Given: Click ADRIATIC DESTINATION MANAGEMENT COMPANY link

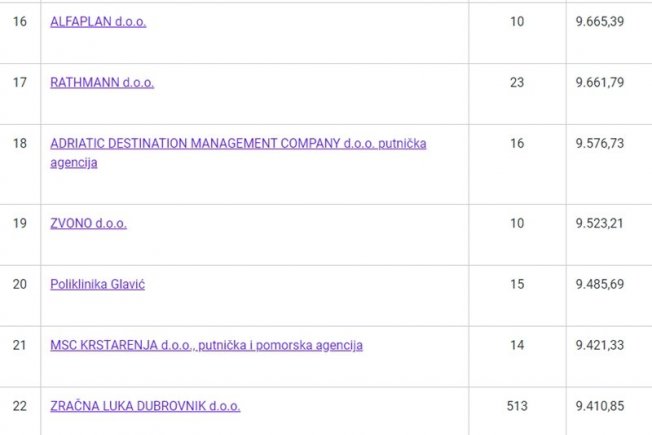Looking at the screenshot, I should [238, 144].
